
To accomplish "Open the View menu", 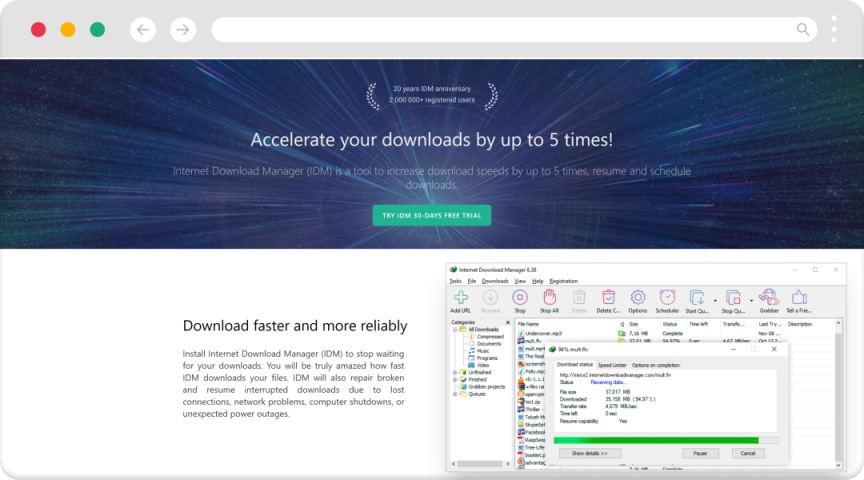I will 520,281.
